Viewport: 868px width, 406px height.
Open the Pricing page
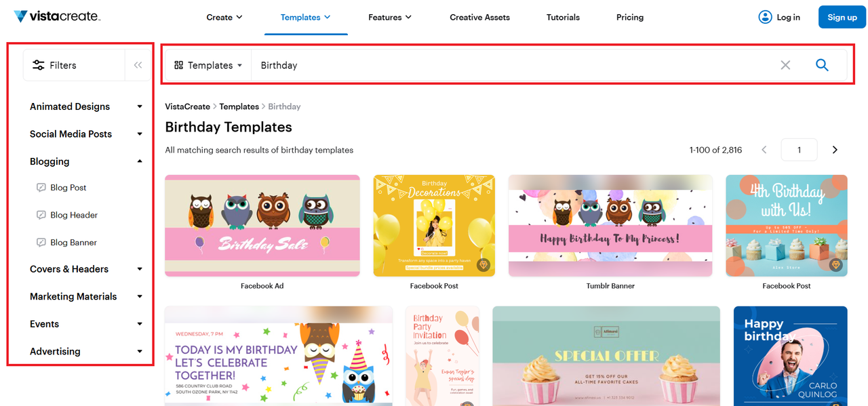click(630, 17)
